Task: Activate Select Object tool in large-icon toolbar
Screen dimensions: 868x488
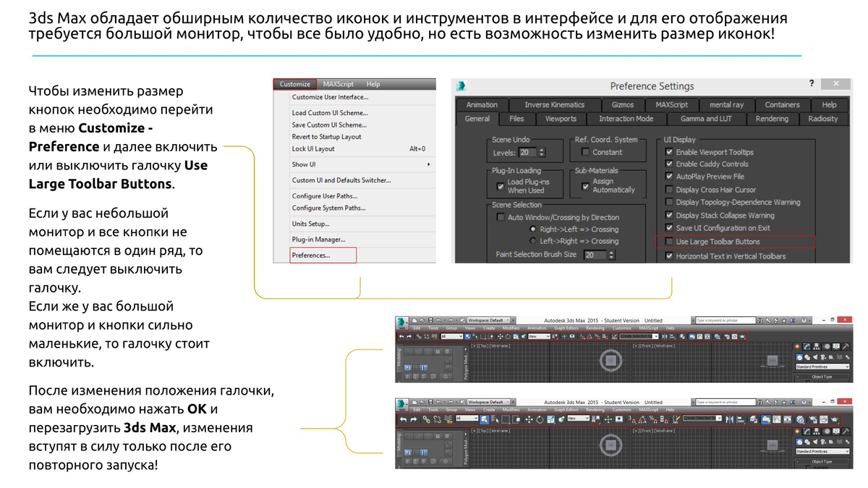Action: pos(485,419)
